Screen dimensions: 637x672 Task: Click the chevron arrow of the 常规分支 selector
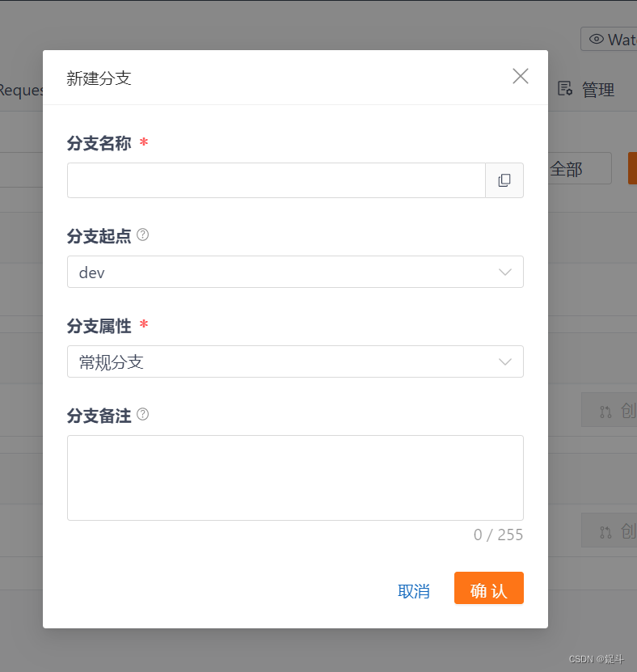507,361
